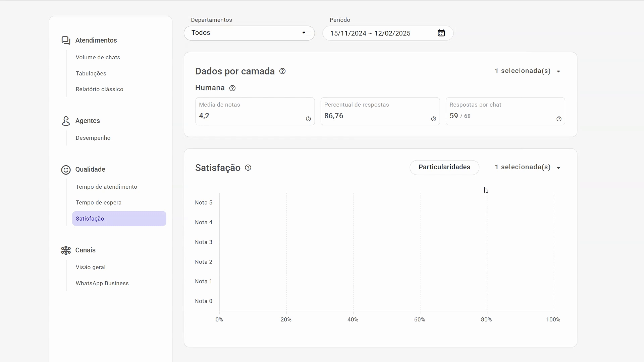The image size is (644, 362).
Task: Click the Agentes person icon
Action: pyautogui.click(x=66, y=121)
